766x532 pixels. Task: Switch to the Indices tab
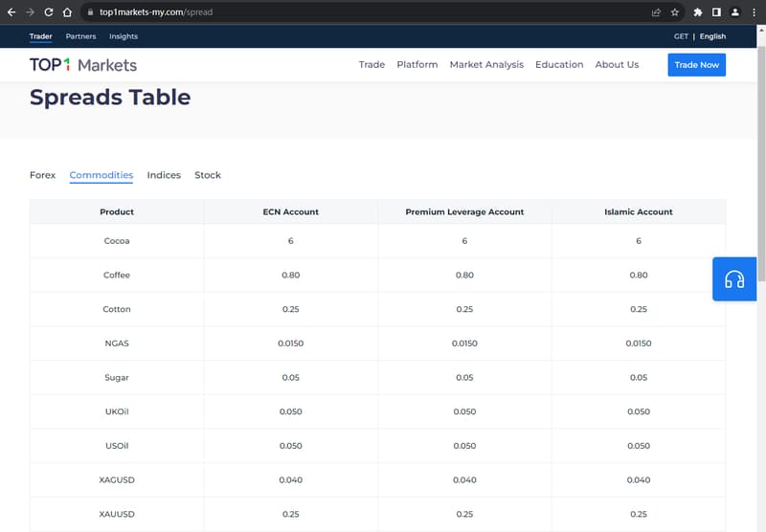pyautogui.click(x=164, y=175)
